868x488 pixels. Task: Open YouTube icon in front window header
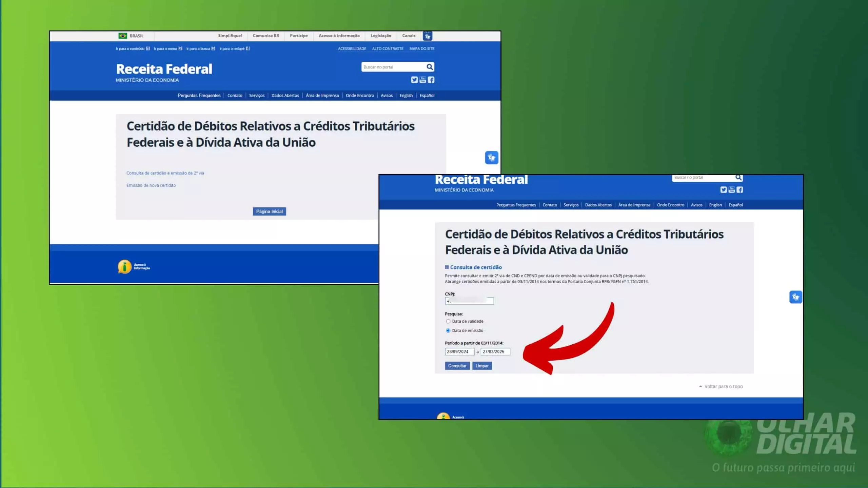(732, 190)
